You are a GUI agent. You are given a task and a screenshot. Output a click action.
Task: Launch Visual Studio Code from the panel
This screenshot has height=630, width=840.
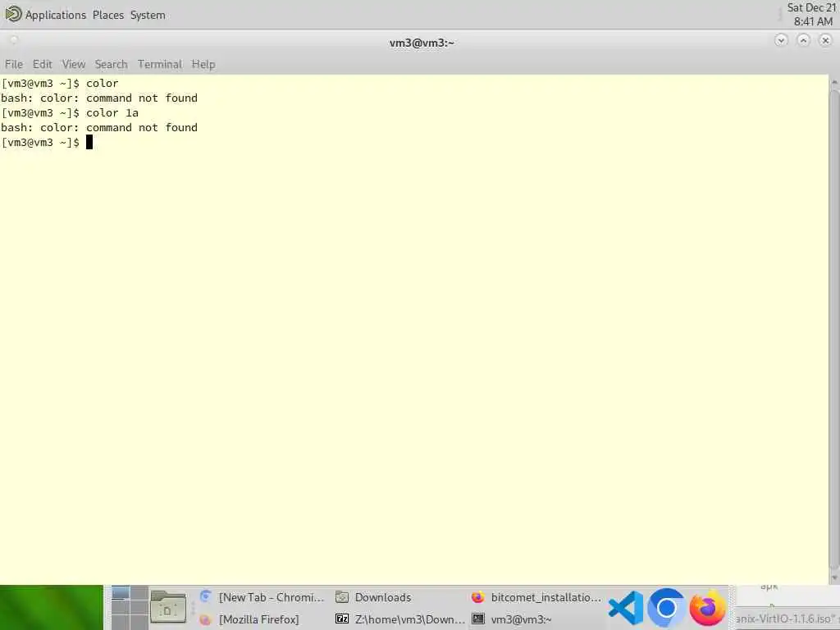[626, 608]
